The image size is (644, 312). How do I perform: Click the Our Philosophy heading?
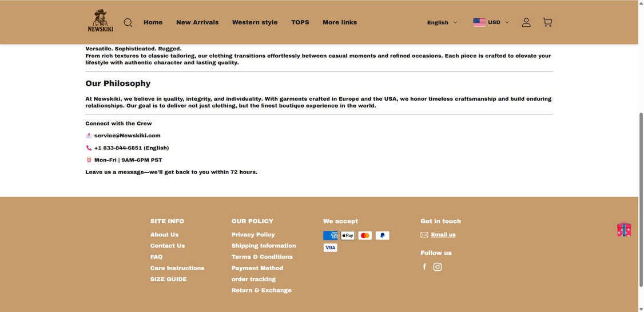pos(118,84)
